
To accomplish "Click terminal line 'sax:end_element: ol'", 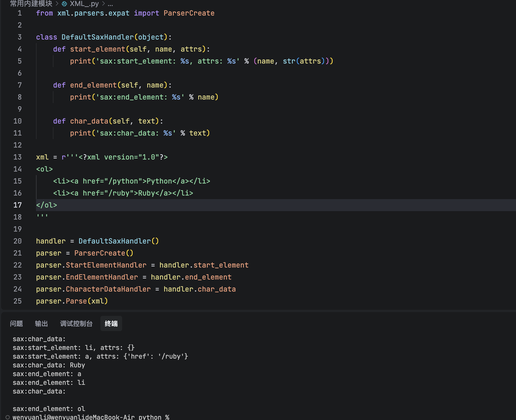I will coord(49,409).
